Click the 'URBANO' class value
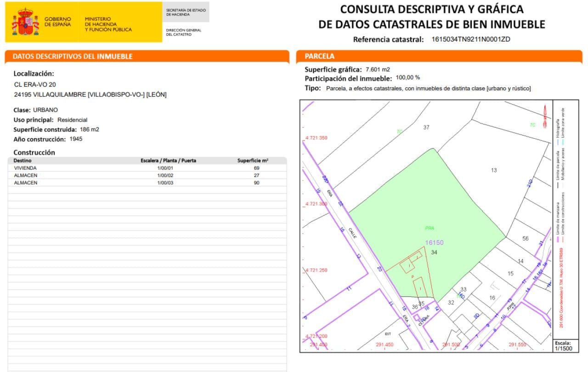Screen dimensions: 588x372 pos(45,110)
